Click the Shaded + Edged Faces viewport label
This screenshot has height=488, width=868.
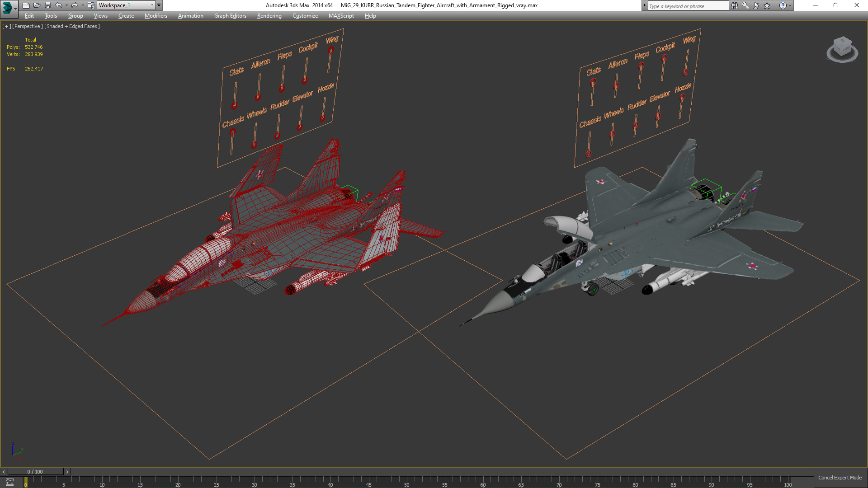[x=72, y=26]
